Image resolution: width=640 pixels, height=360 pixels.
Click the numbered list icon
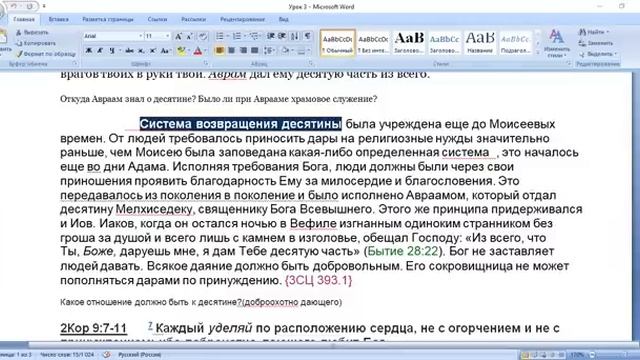[237, 36]
